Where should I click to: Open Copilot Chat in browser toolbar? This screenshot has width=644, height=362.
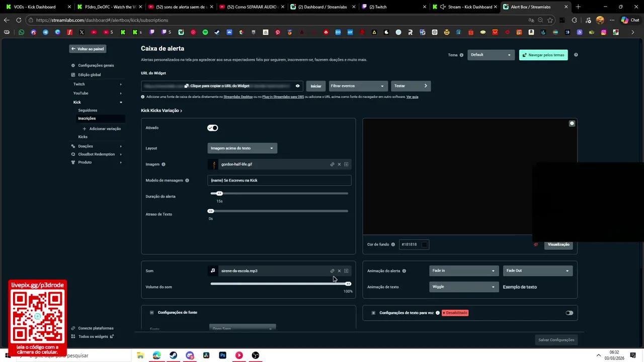point(629,20)
